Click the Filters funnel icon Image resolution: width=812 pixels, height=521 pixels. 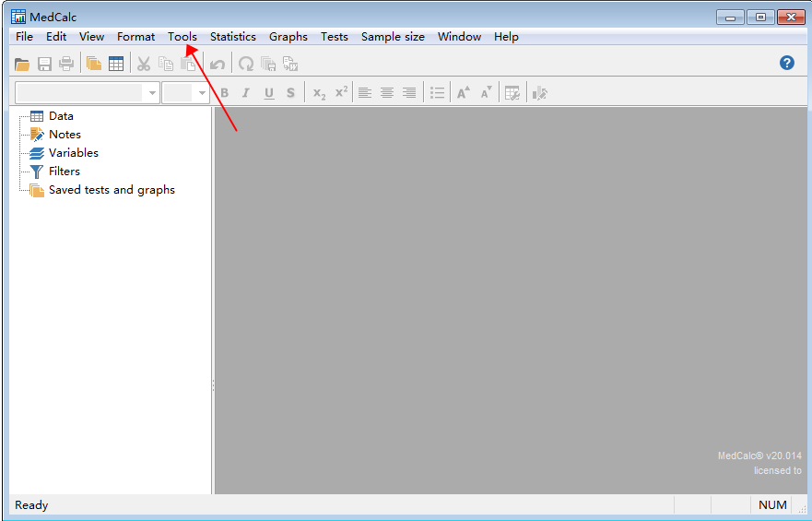pyautogui.click(x=37, y=172)
